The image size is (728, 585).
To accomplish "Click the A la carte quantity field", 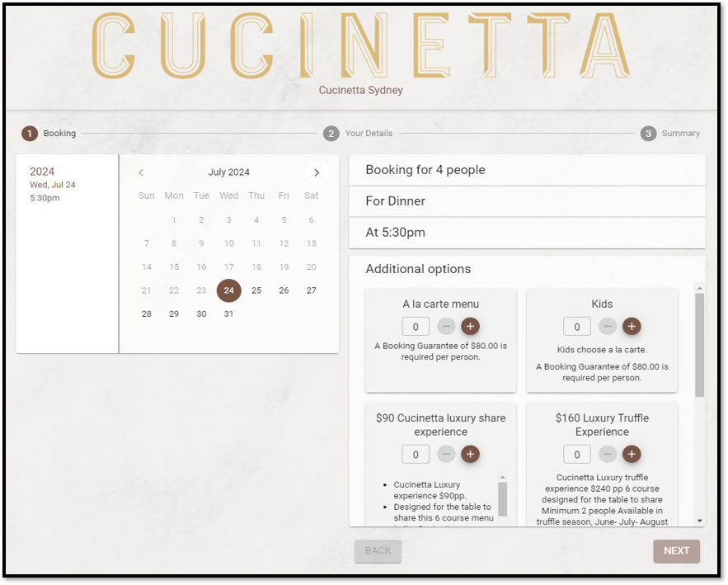I will tap(416, 327).
